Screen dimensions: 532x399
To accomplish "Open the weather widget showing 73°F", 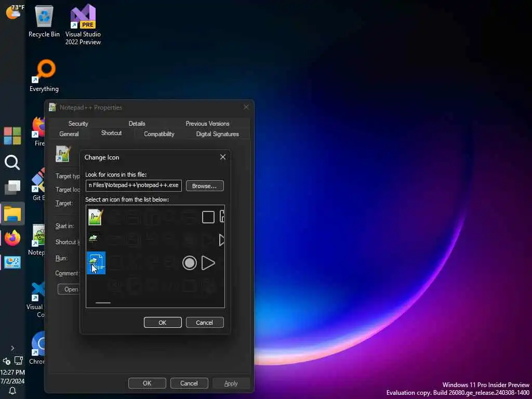I will tap(14, 11).
